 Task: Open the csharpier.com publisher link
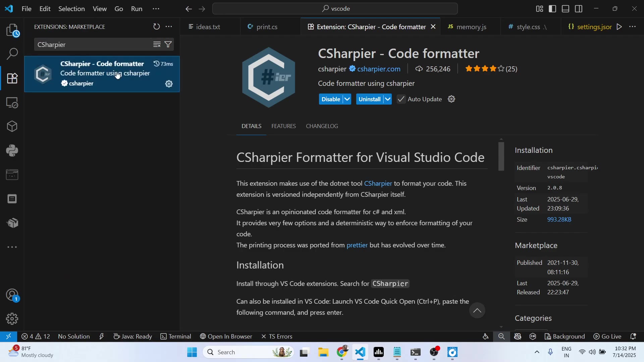[379, 69]
